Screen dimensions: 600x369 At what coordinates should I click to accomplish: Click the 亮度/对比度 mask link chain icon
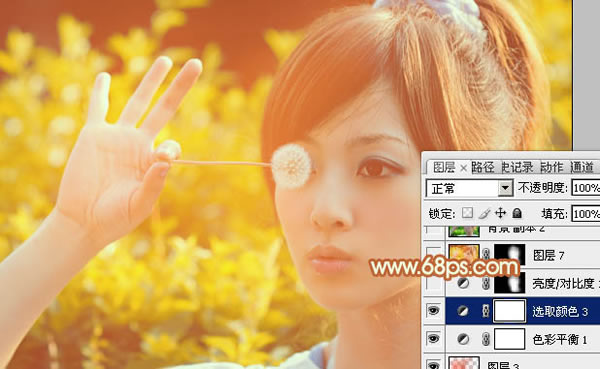click(x=486, y=283)
